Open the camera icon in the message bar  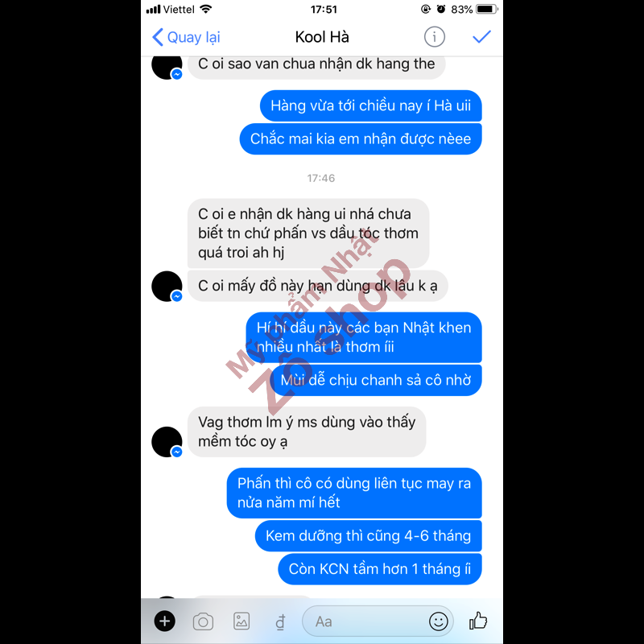click(203, 621)
